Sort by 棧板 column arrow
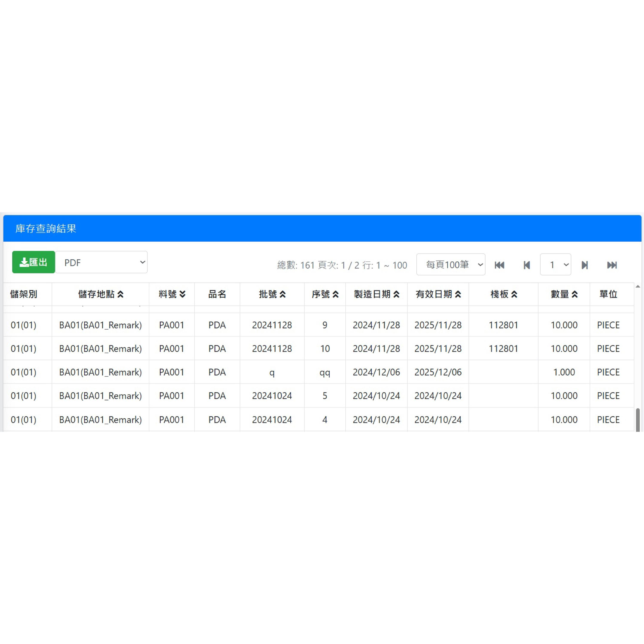The height and width of the screenshot is (644, 644). pyautogui.click(x=514, y=294)
